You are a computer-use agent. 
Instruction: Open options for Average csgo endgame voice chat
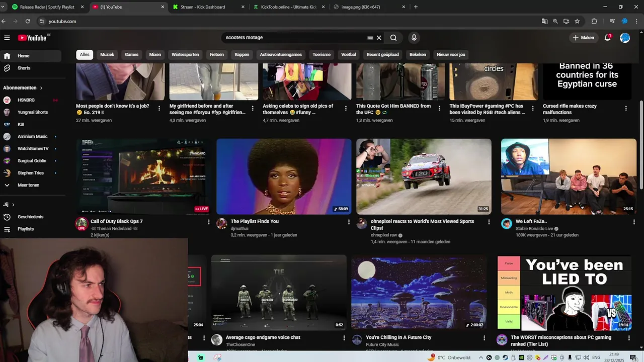[x=344, y=338]
